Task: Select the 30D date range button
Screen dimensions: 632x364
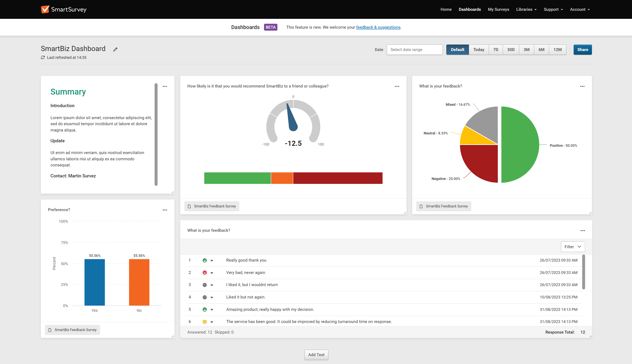Action: (510, 49)
